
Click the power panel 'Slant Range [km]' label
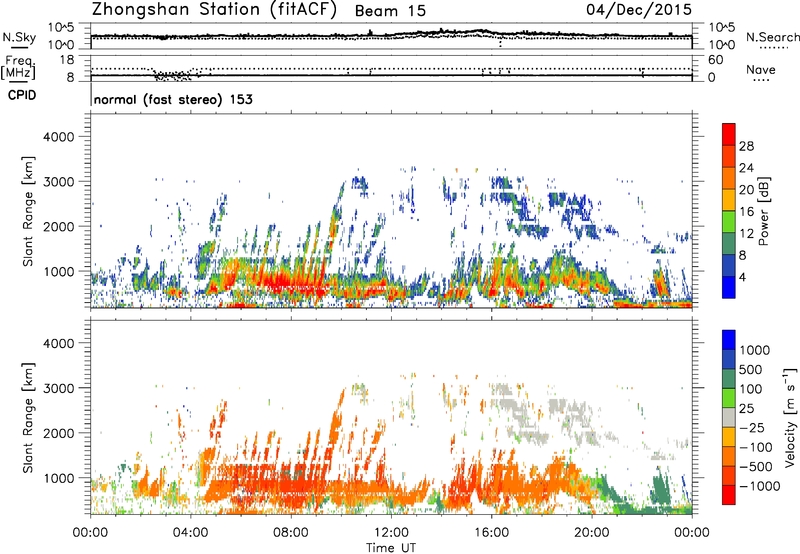tap(28, 211)
